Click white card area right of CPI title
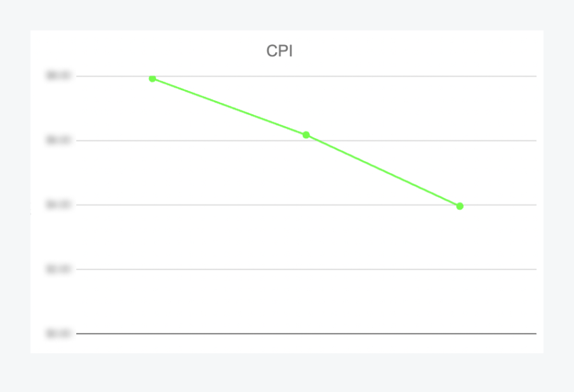 413,51
